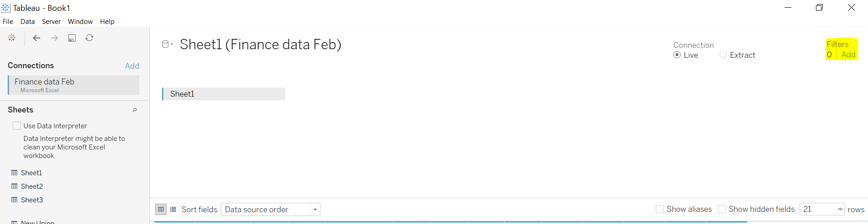Check the Show aliases box
The height and width of the screenshot is (224, 868).
click(660, 209)
